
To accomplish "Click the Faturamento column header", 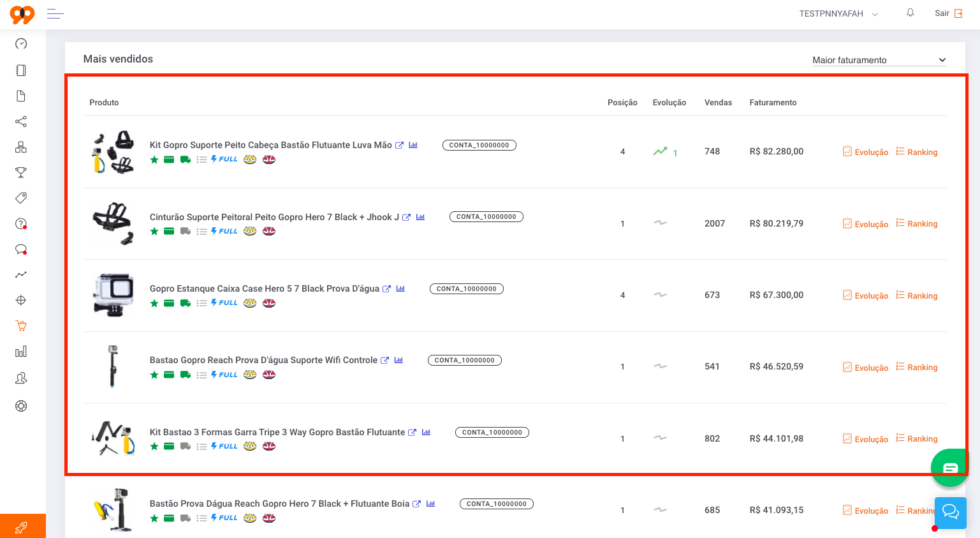I will point(773,103).
